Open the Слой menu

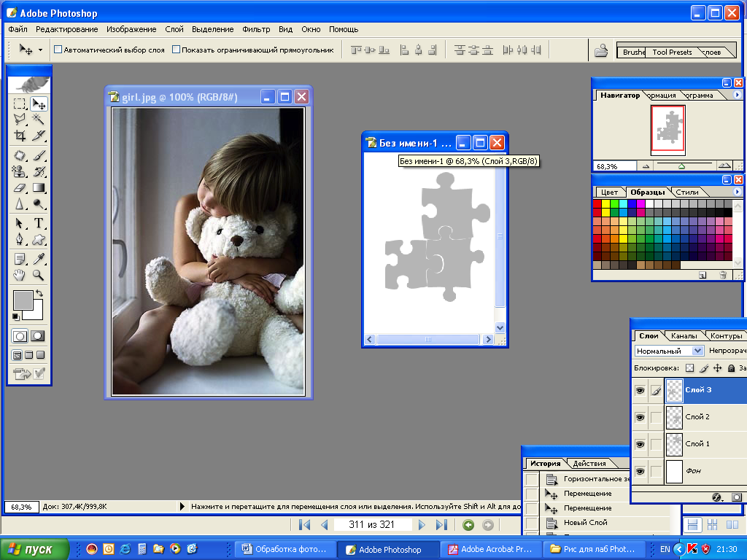[174, 29]
